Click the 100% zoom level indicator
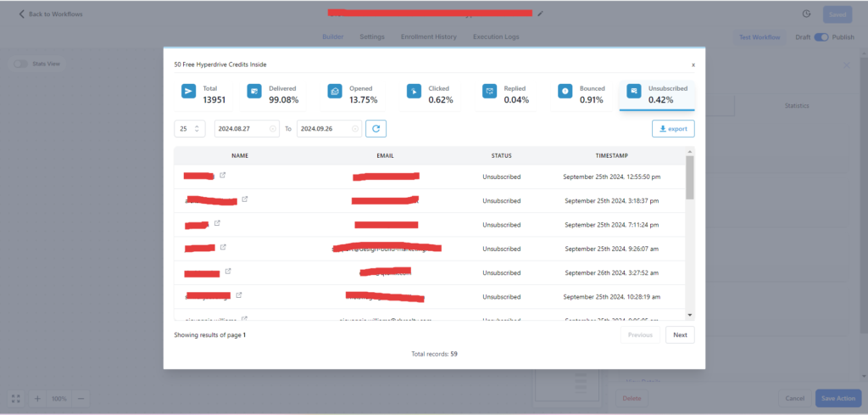 [x=58, y=398]
